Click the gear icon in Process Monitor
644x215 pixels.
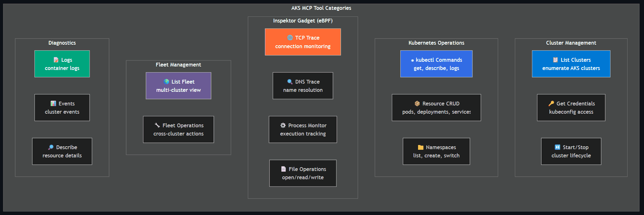coord(283,125)
